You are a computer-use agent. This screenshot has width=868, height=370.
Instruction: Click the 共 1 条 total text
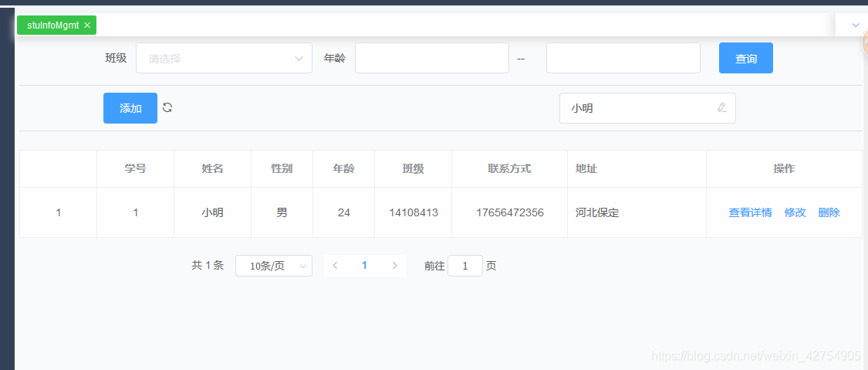(208, 266)
